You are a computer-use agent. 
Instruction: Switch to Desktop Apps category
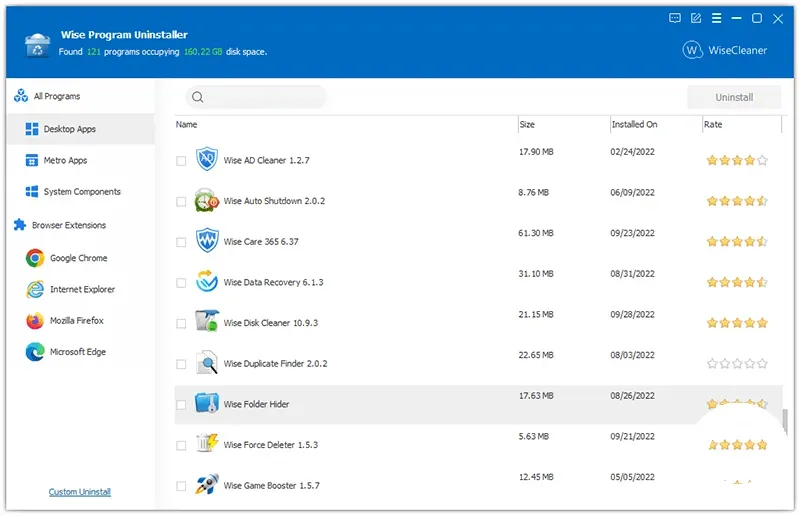(x=81, y=129)
